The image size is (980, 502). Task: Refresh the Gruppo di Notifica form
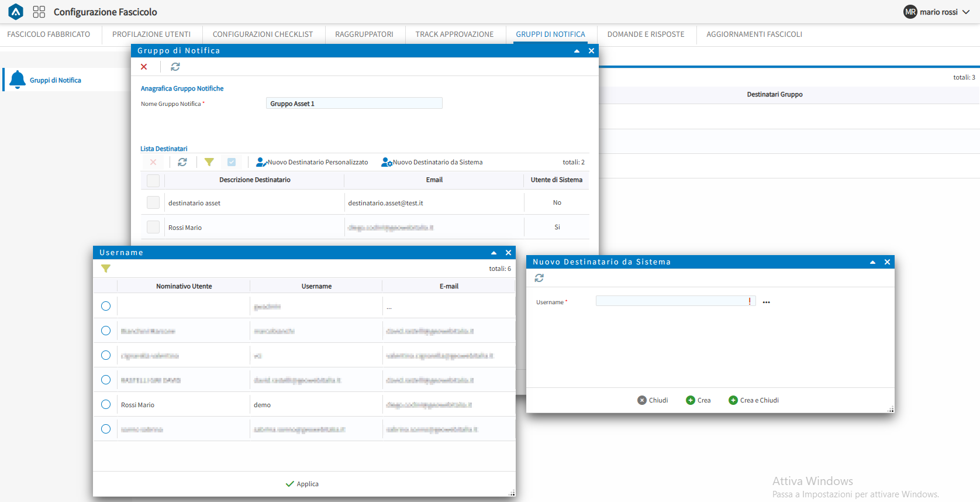coord(175,67)
